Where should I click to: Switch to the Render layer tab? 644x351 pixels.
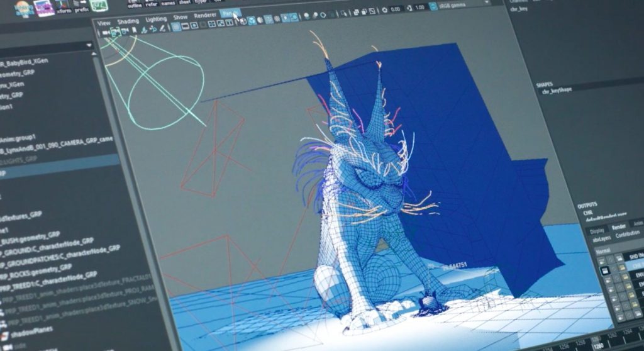[618, 226]
